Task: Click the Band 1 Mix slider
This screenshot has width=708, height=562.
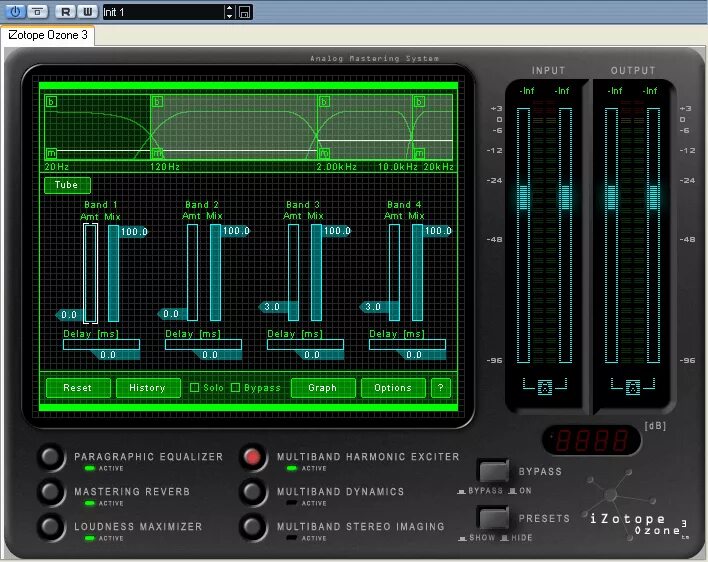Action: (113, 273)
